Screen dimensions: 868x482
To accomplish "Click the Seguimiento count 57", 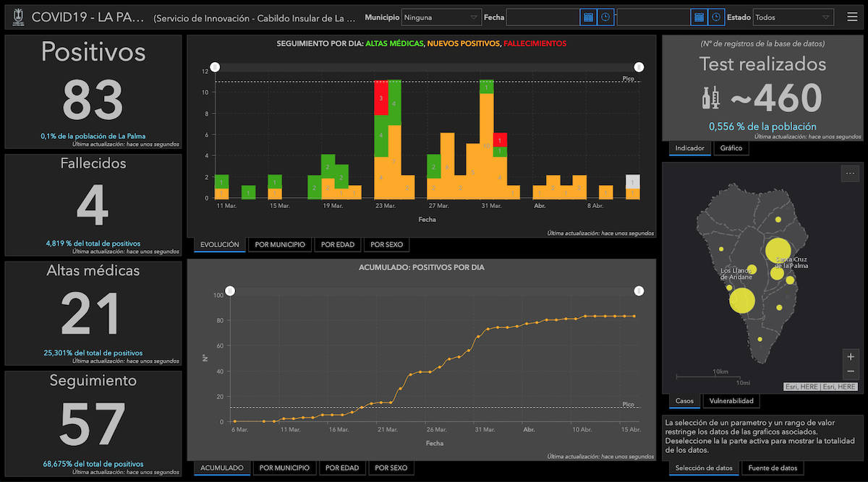I will 93,423.
